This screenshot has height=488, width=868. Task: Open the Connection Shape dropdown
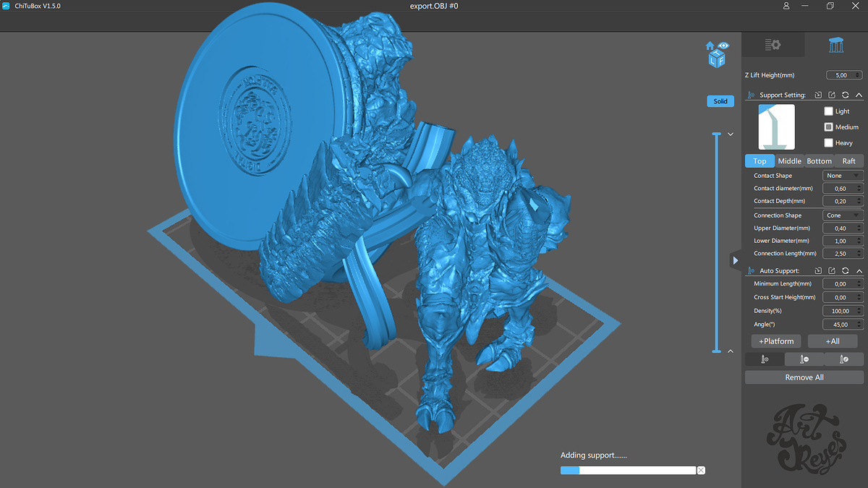(x=843, y=215)
